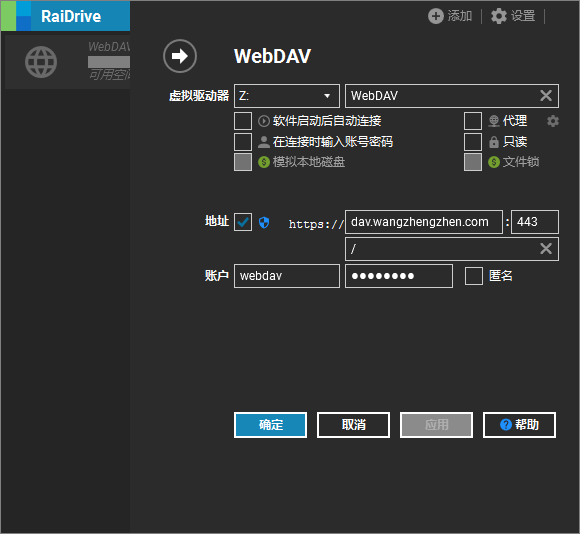The height and width of the screenshot is (534, 580).
Task: Click 确定 to confirm
Action: click(x=270, y=425)
